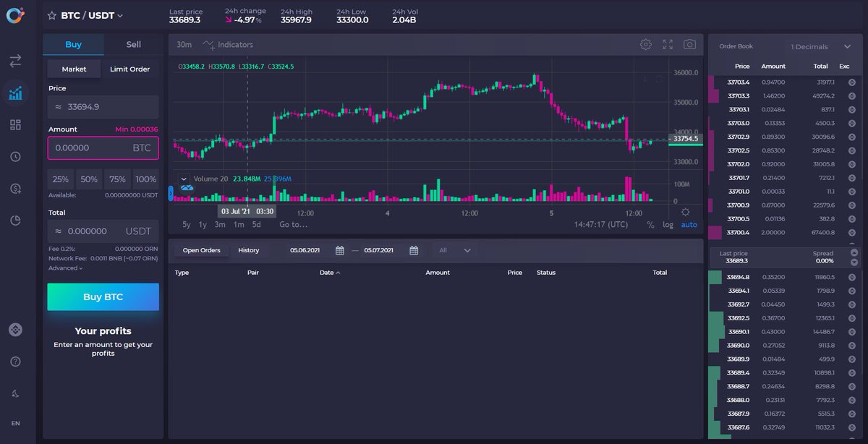The width and height of the screenshot is (868, 444).
Task: Sort orders by the Status column
Action: (x=546, y=273)
